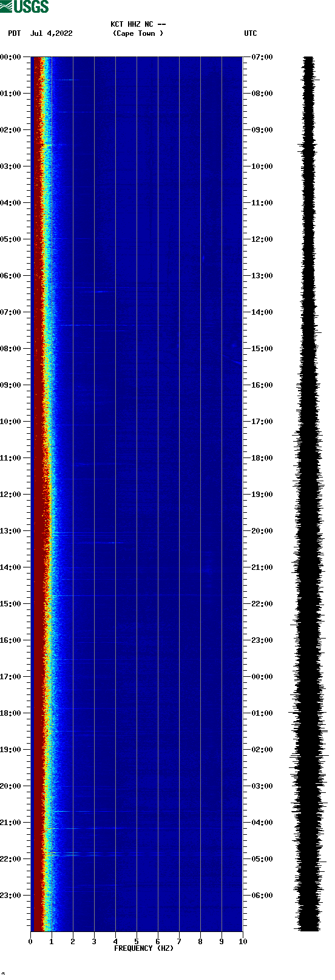Click the 01:00 PDT time label
Screen dimensions: 335x980
pos(11,94)
